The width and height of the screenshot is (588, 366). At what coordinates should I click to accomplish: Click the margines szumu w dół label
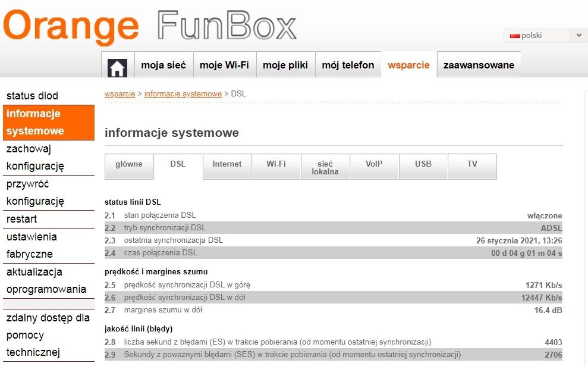[x=163, y=309]
